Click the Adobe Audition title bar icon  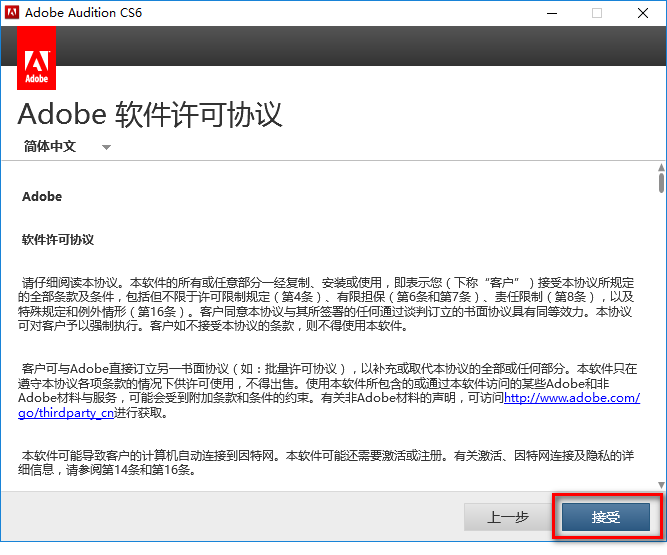tap(11, 13)
